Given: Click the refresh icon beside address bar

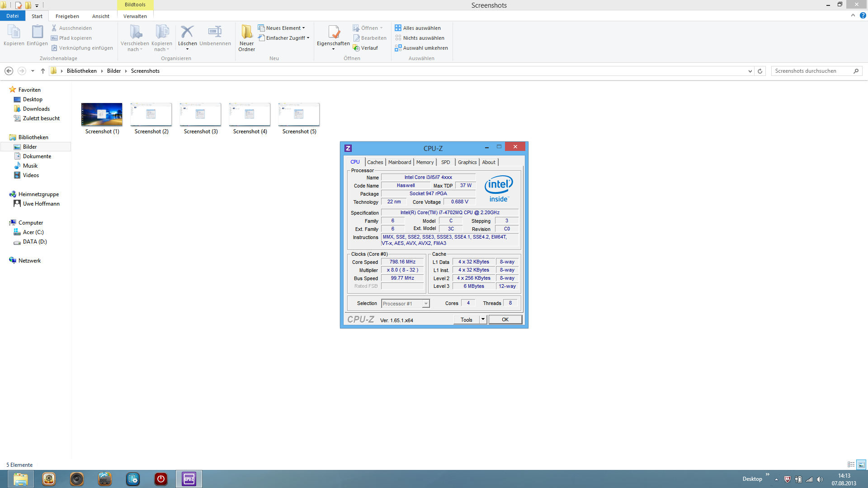Looking at the screenshot, I should (760, 71).
